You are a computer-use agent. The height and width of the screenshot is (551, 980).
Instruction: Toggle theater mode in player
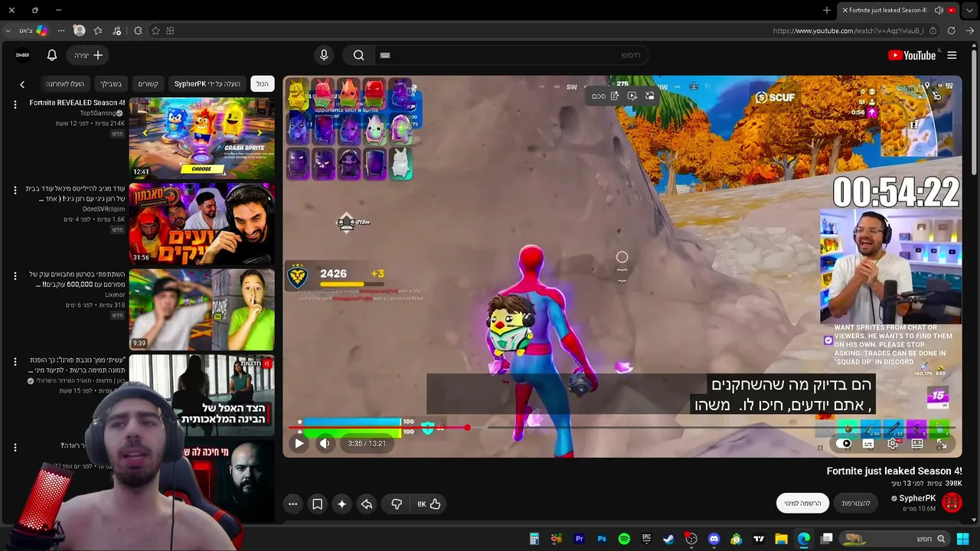pos(917,444)
